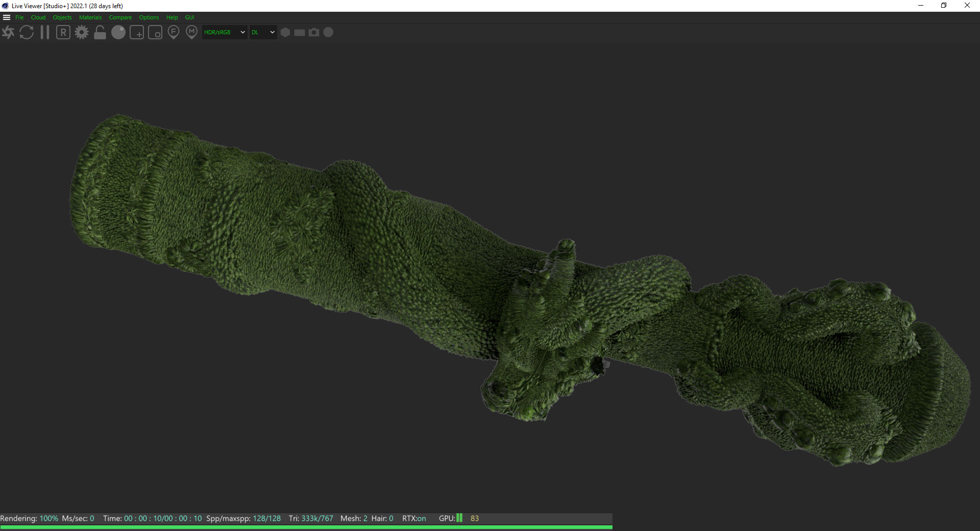Activate the material picker M pin
This screenshot has width=980, height=531.
(191, 33)
